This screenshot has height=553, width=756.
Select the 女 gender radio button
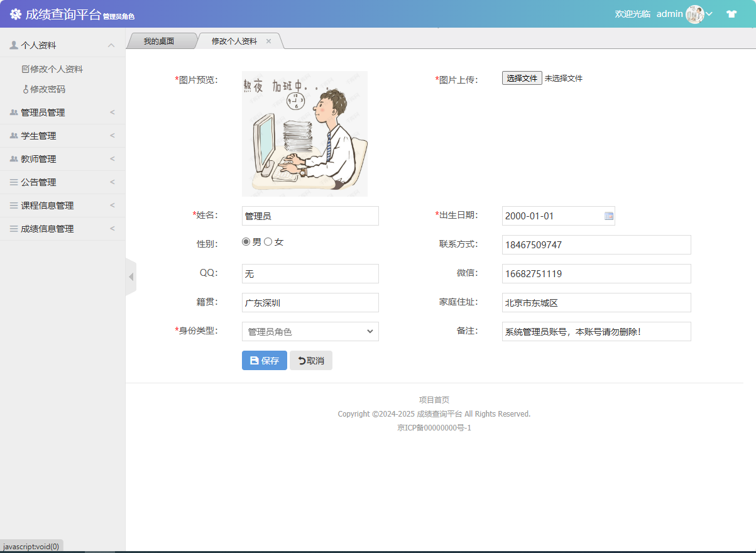coord(268,241)
